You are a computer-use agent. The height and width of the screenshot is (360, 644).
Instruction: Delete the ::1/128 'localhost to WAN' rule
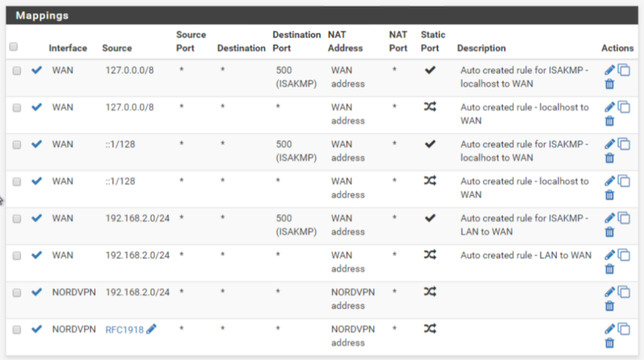point(610,195)
